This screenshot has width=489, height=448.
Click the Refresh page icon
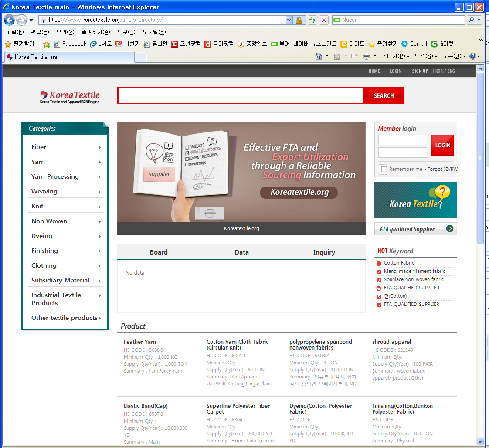coord(312,20)
